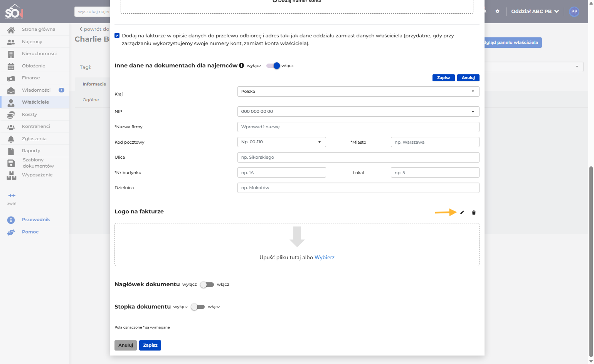Viewport: 594px width, 364px height.
Task: Click the bottom Anuluj button
Action: tap(126, 345)
